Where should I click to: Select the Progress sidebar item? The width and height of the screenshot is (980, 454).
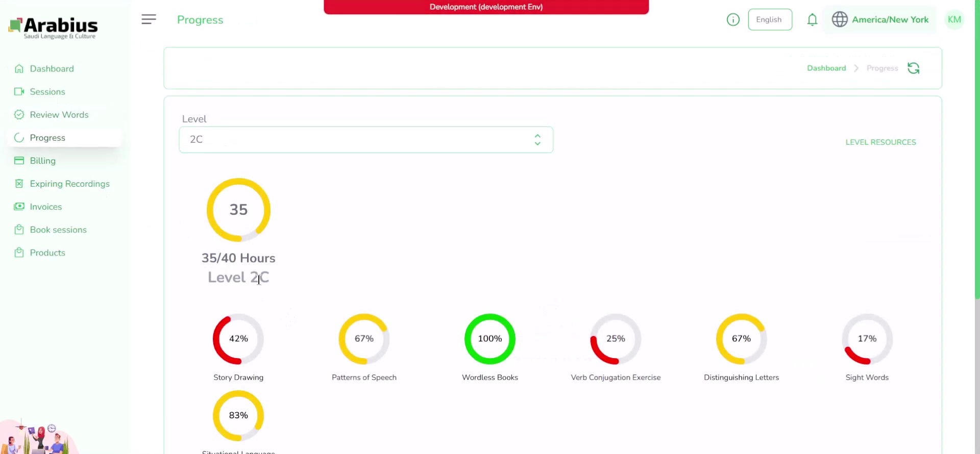[64, 138]
